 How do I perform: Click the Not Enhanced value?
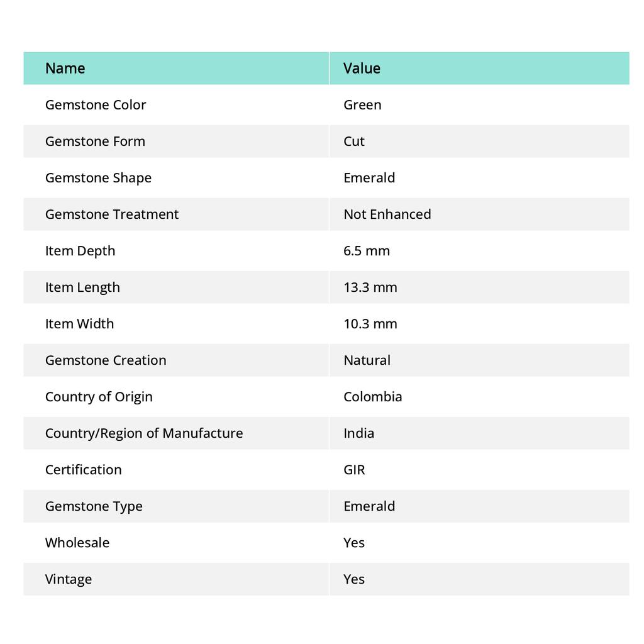387,214
